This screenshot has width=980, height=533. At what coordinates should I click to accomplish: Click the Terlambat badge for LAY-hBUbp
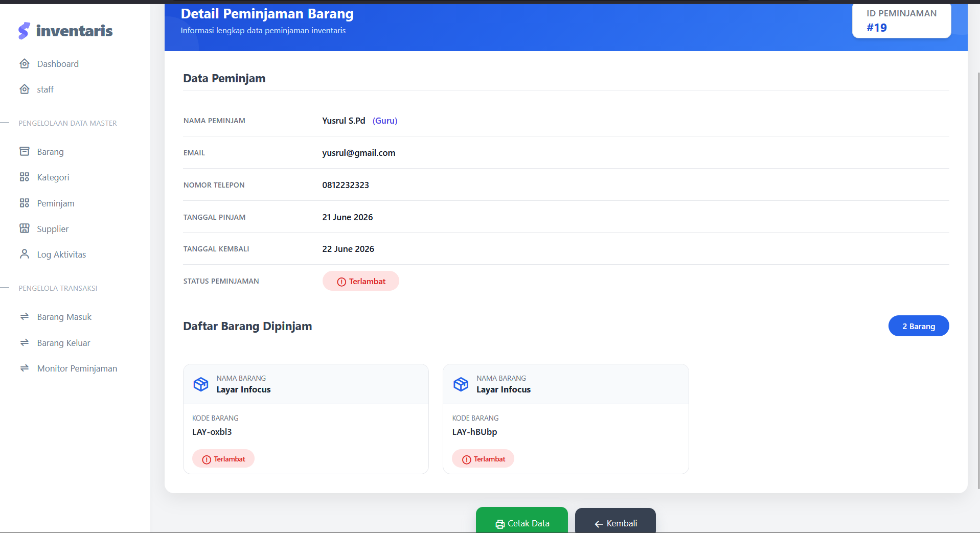(483, 459)
